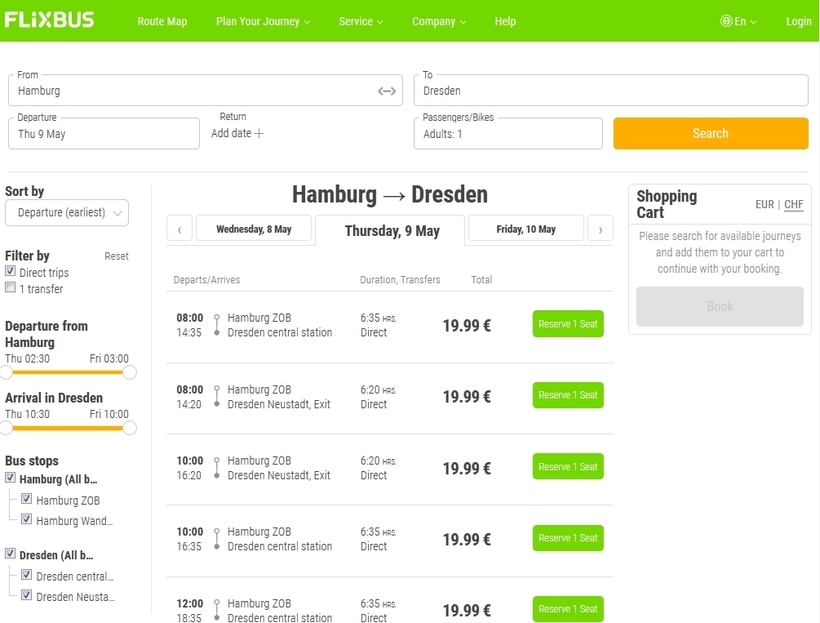Viewport: 820px width, 623px height.
Task: Click the globe language icon
Action: point(726,21)
